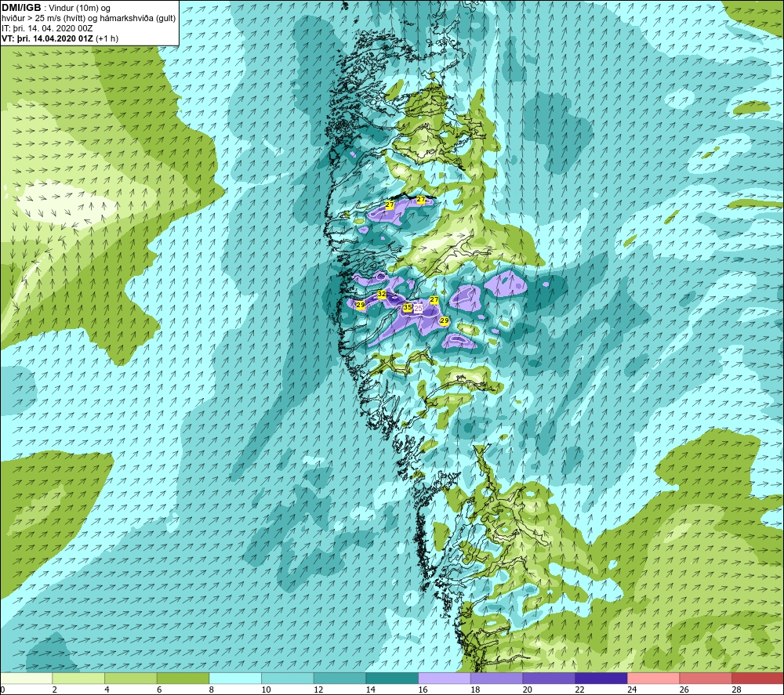This screenshot has width=784, height=695.
Task: Click the 2–4 m/s light green legend swatch
Action: pos(78,678)
